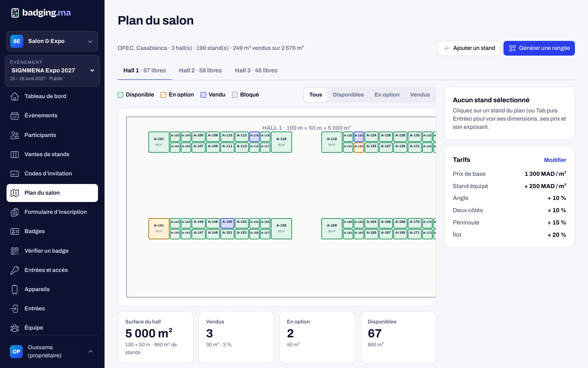588x368 pixels.
Task: Filter stands by Vendus
Action: pyautogui.click(x=420, y=95)
